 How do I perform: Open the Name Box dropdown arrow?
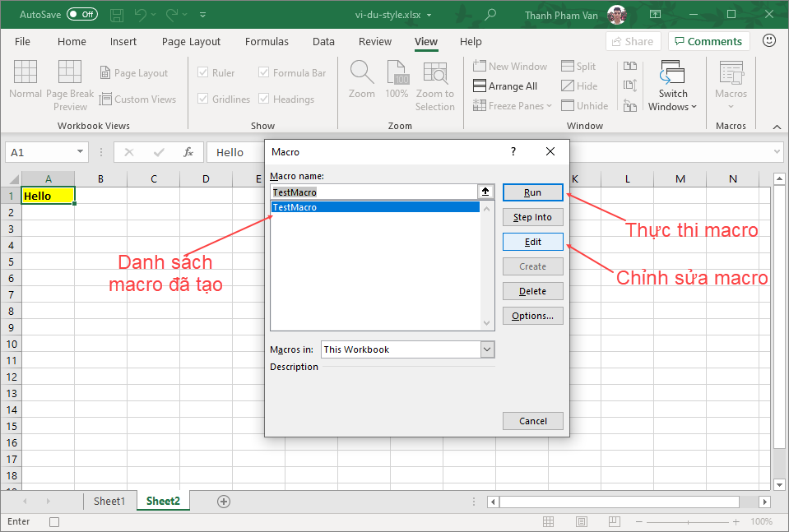(80, 151)
